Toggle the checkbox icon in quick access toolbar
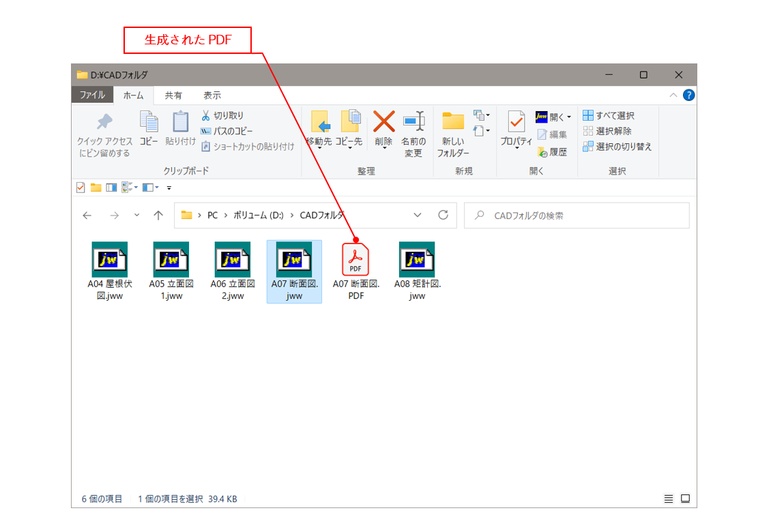The image size is (771, 532). [81, 188]
